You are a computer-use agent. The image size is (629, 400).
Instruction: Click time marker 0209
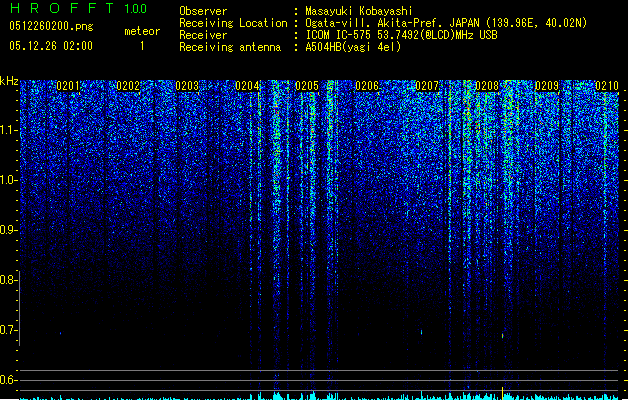[547, 86]
